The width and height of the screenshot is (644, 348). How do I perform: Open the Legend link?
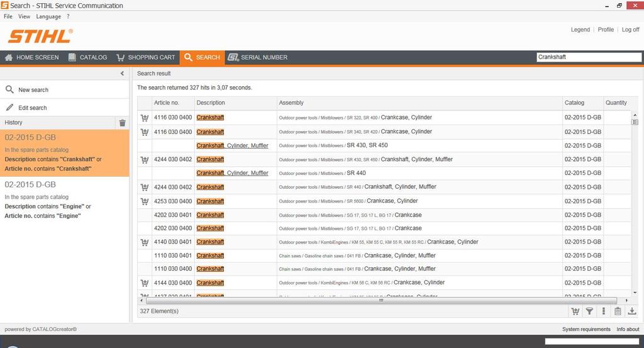tap(580, 30)
